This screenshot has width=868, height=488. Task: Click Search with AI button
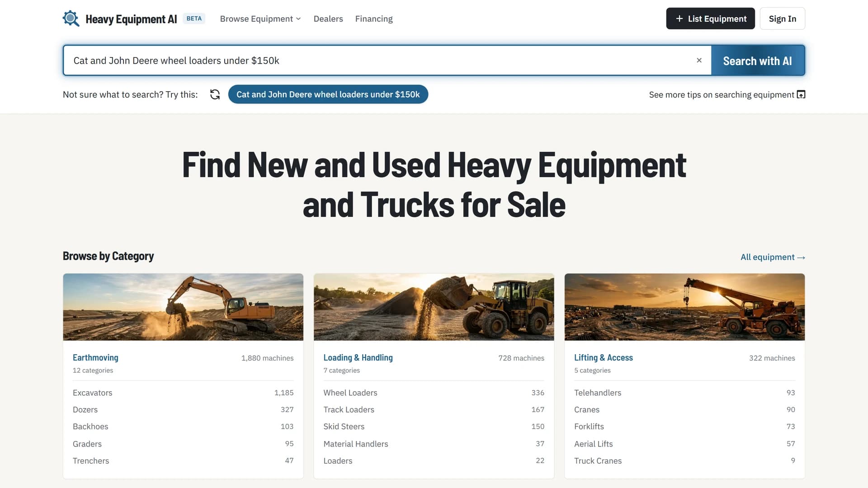758,61
